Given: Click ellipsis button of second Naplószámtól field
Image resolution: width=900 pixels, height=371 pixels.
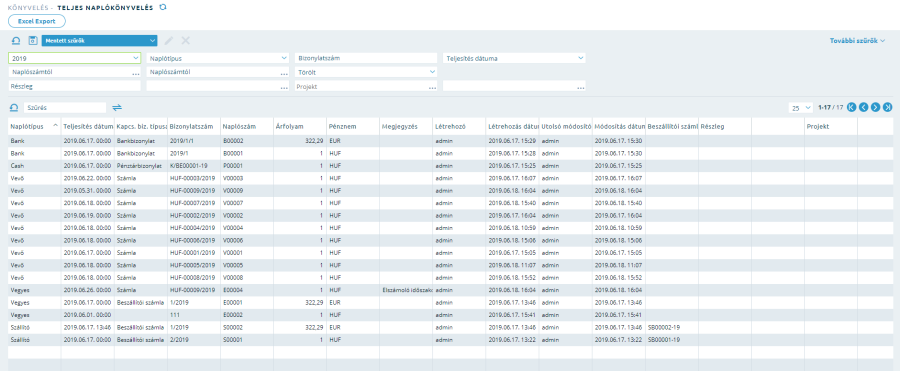Looking at the screenshot, I should pyautogui.click(x=284, y=73).
